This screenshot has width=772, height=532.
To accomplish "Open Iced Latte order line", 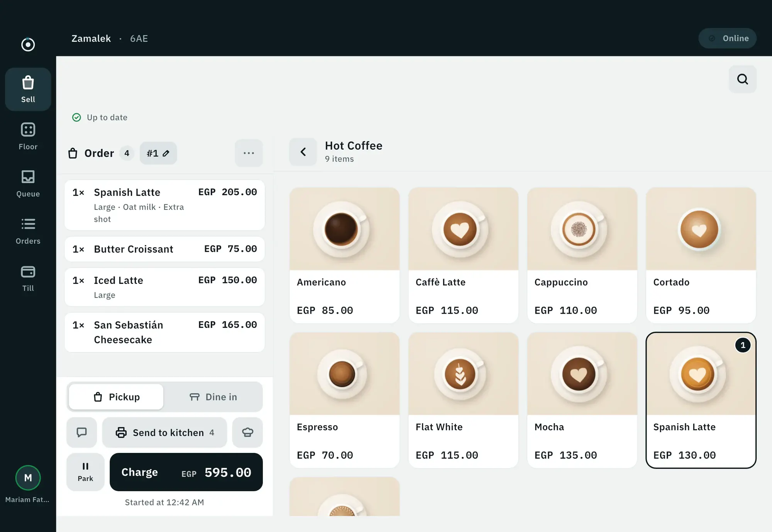I will pyautogui.click(x=164, y=287).
